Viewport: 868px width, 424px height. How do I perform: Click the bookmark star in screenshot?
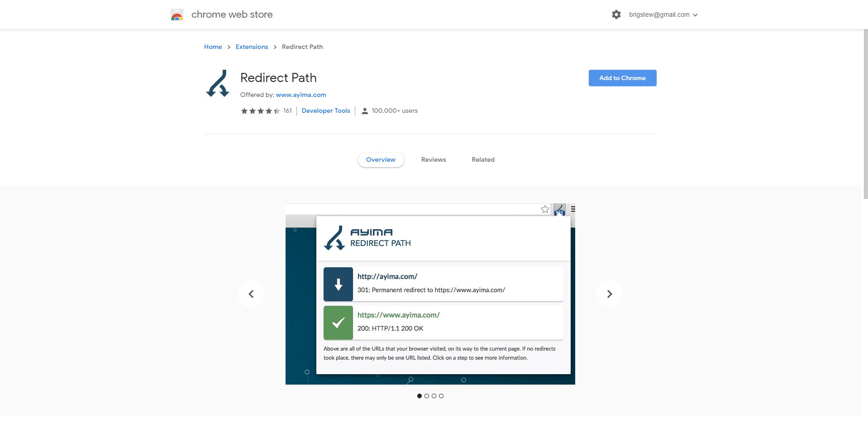[545, 209]
